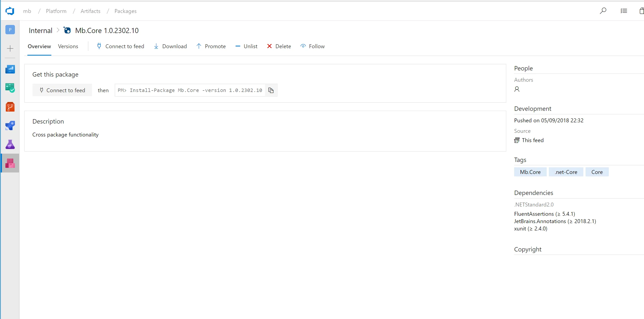Go to the Internal feed breadcrumb

click(x=41, y=31)
